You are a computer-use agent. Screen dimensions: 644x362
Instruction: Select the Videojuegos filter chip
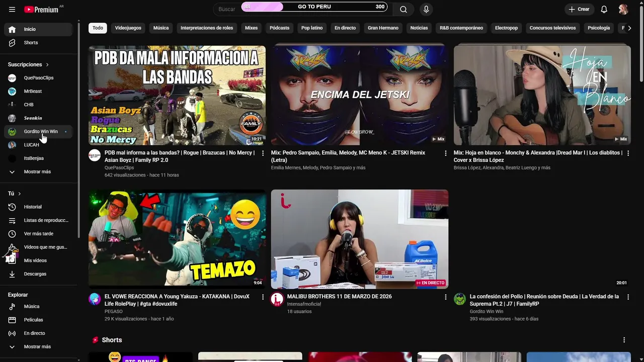pos(128,28)
